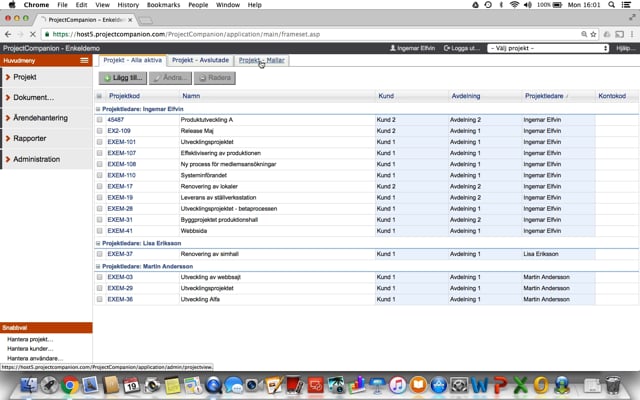Viewport: 640px width, 400px height.
Task: Click the Ändra edit button
Action: tap(170, 78)
